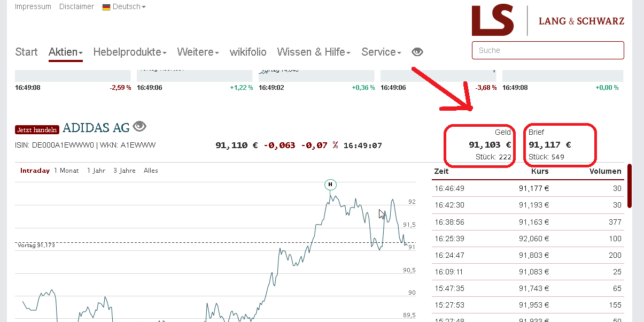Click the 92,060 € price cell
This screenshot has height=322, width=644.
(534, 239)
